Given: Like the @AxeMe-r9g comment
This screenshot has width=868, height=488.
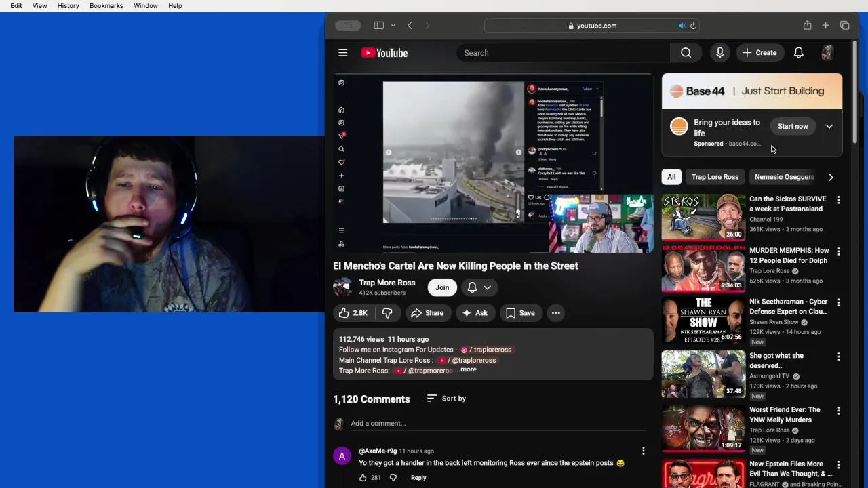Looking at the screenshot, I should [363, 478].
